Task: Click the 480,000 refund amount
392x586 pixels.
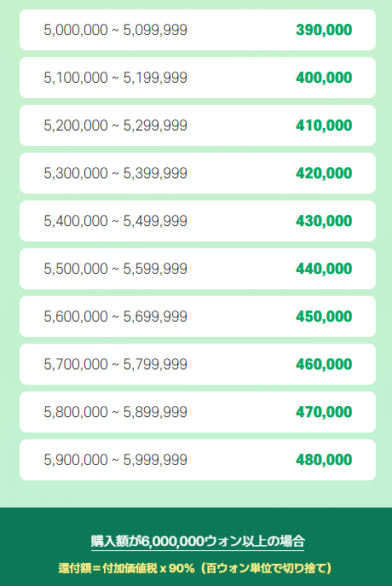Action: click(x=324, y=460)
